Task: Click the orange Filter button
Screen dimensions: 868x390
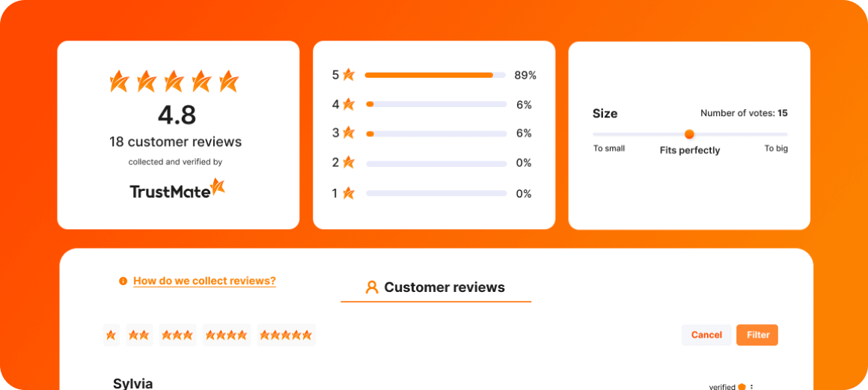Action: coord(757,335)
